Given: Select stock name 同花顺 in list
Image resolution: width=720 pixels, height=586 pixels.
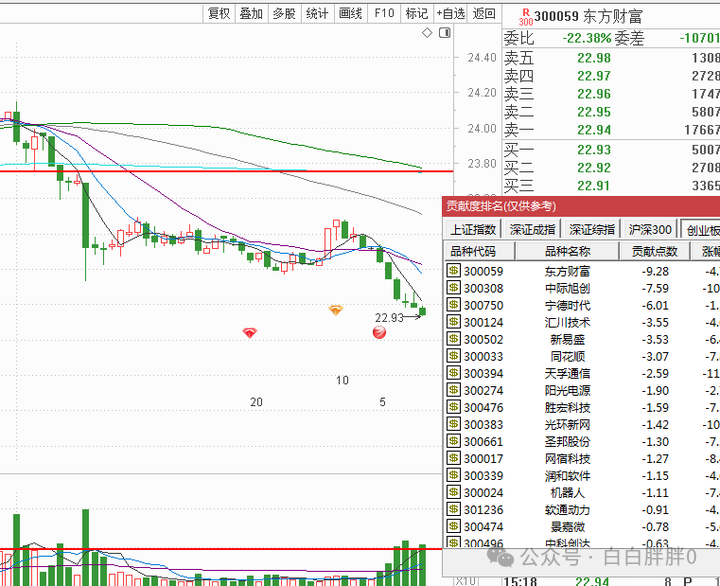Looking at the screenshot, I should [568, 356].
